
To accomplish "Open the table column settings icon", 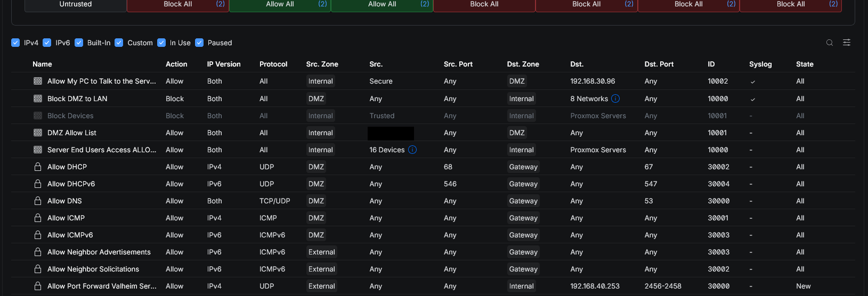I will coord(847,43).
